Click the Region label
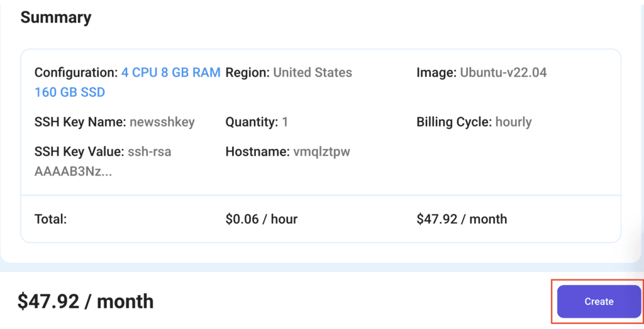 click(x=247, y=72)
